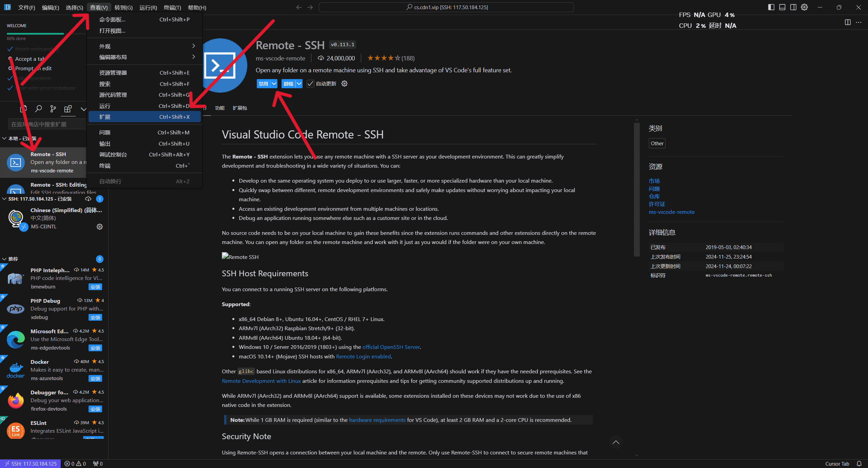Toggle the secondary sidebar layout icon
The image size is (868, 468).
[x=793, y=7]
